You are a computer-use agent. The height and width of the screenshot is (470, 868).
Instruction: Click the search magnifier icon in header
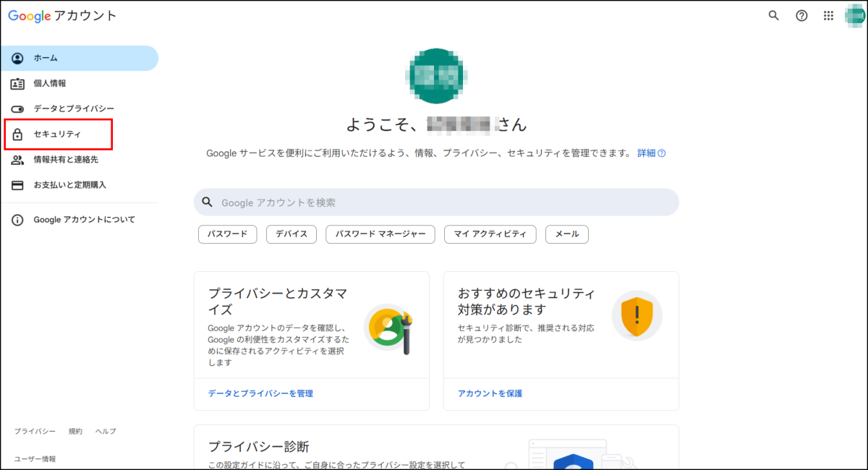click(x=773, y=16)
